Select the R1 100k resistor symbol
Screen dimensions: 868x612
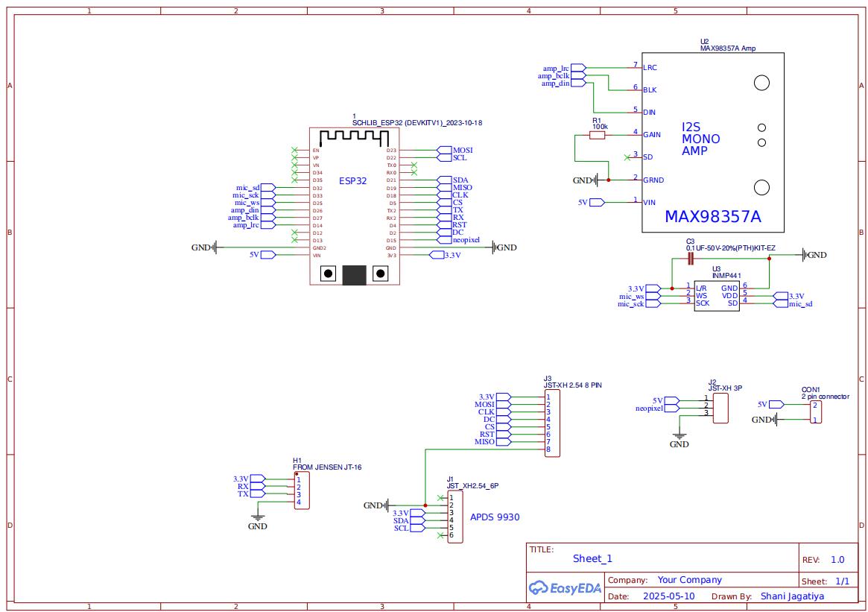(598, 135)
